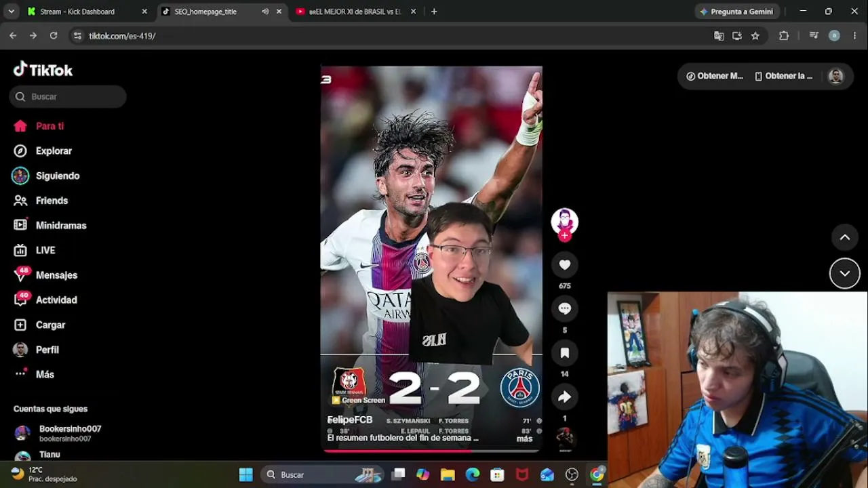Bookmark this page with the star
The image size is (868, 488).
tap(755, 36)
